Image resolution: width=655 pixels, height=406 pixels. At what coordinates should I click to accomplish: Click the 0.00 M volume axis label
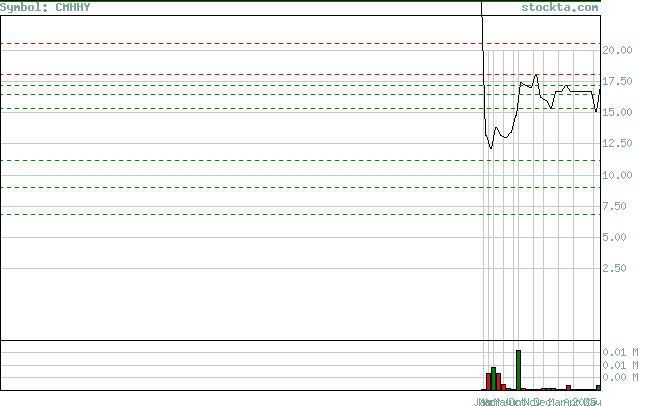click(x=620, y=377)
